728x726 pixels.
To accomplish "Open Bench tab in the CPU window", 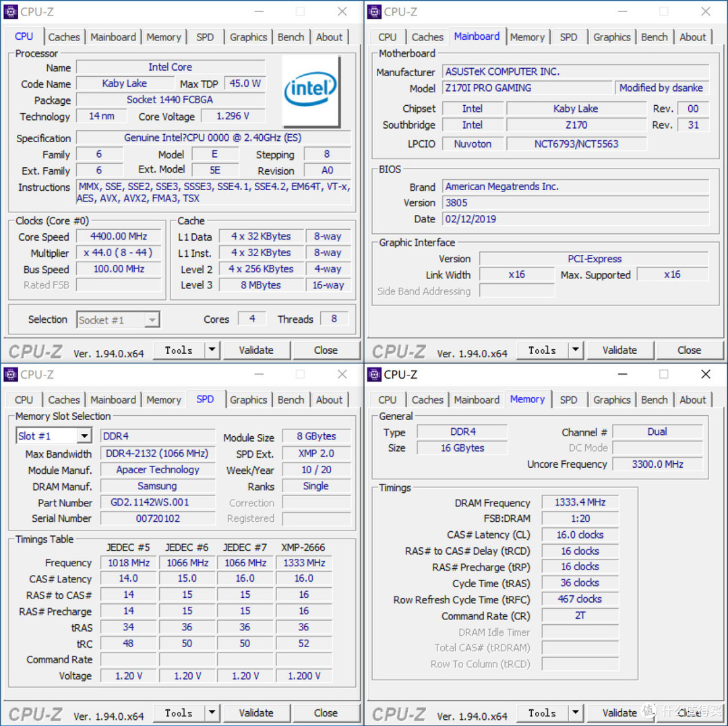I will tap(291, 37).
